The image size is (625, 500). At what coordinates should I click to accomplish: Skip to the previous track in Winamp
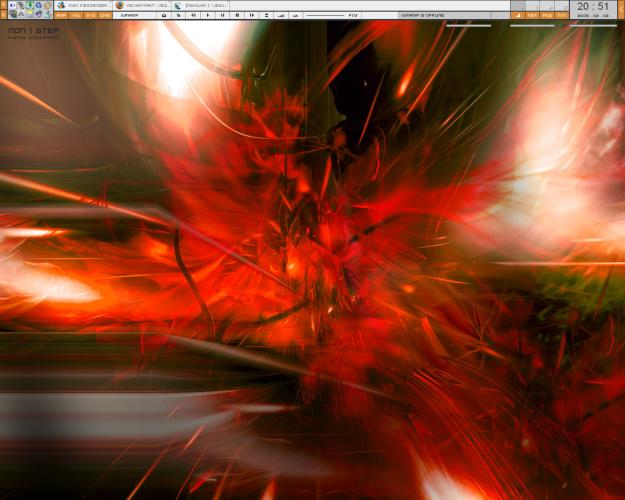pos(193,15)
